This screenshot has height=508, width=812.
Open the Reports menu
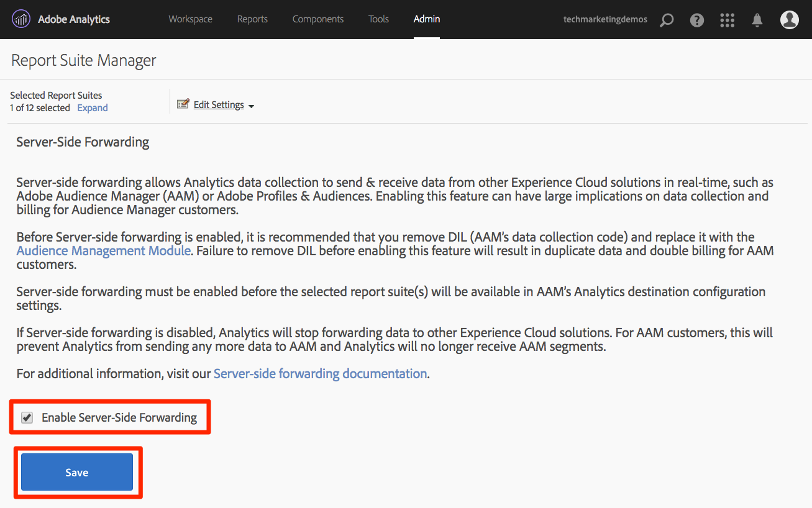pyautogui.click(x=252, y=19)
